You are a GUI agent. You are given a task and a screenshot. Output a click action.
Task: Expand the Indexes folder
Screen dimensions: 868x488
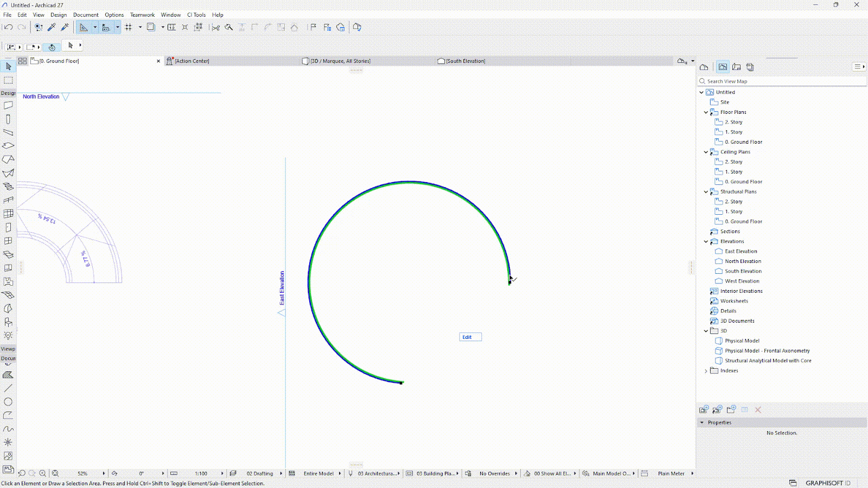click(706, 371)
